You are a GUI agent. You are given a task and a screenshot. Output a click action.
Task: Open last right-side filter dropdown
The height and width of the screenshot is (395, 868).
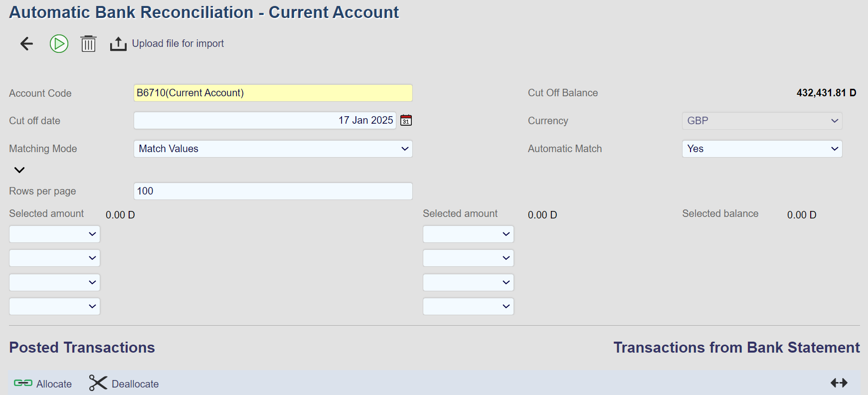(468, 306)
